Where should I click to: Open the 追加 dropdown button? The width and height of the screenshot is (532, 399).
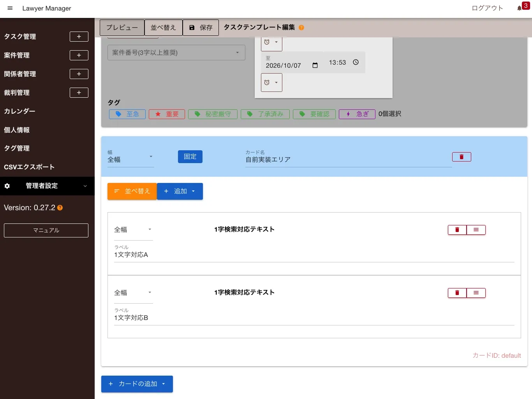pyautogui.click(x=180, y=191)
